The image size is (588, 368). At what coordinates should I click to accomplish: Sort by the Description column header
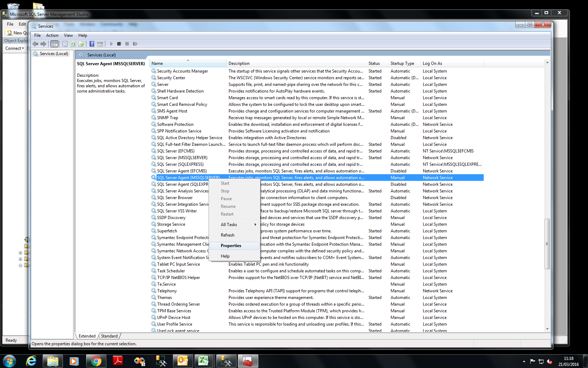(x=296, y=63)
